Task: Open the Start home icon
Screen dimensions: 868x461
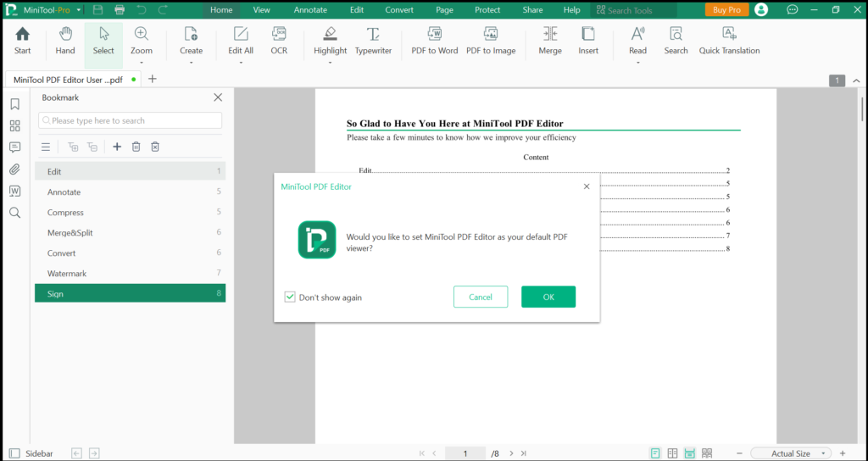Action: (x=22, y=42)
